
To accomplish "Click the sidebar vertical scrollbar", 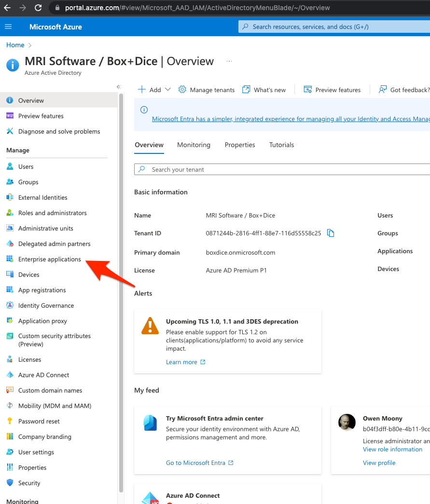I will click(121, 292).
